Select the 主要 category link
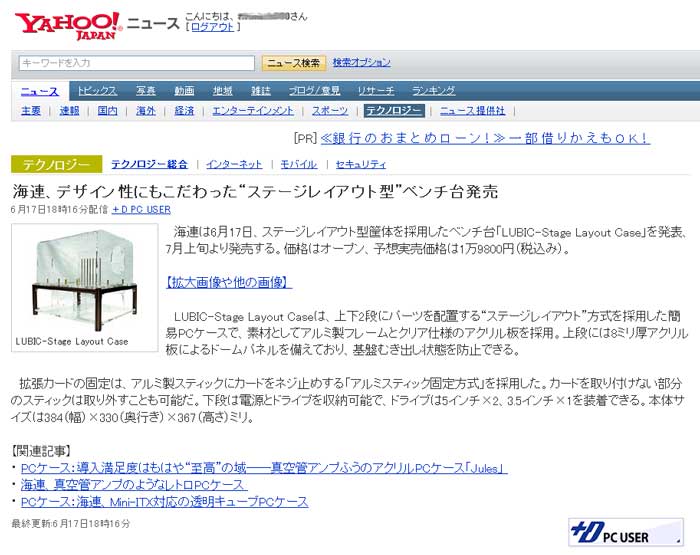This screenshot has height=555, width=700. (x=31, y=111)
